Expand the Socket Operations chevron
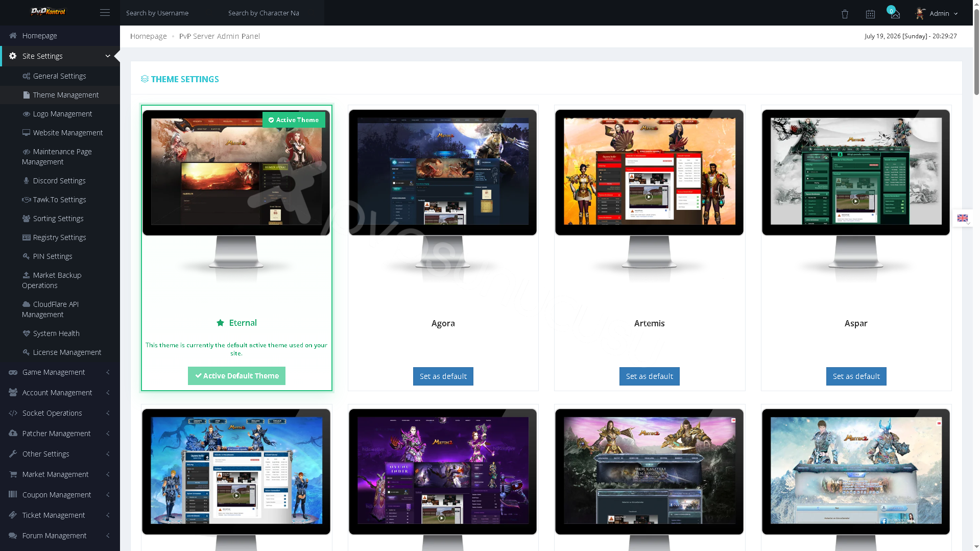Screen dimensions: 980x551 (108, 413)
